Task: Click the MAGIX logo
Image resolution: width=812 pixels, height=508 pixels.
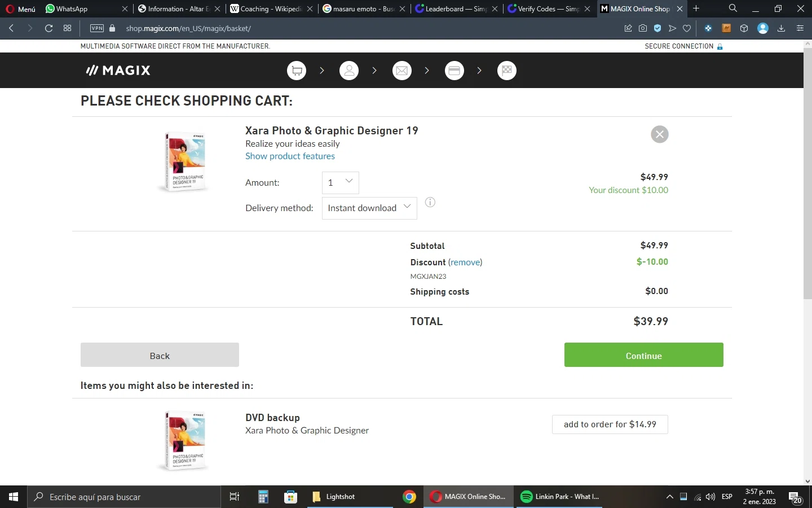Action: (118, 71)
